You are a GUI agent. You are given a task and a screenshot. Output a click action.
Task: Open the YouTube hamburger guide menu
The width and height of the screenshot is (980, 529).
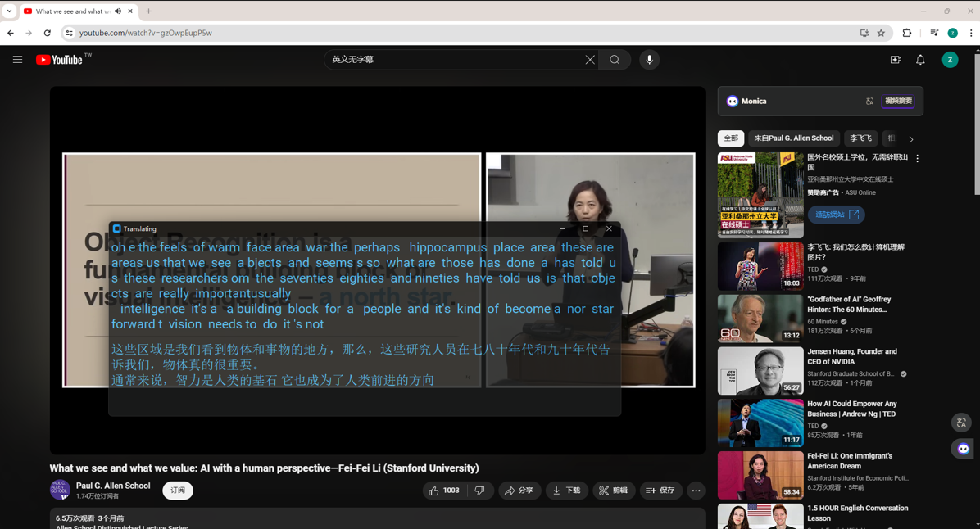pos(17,60)
